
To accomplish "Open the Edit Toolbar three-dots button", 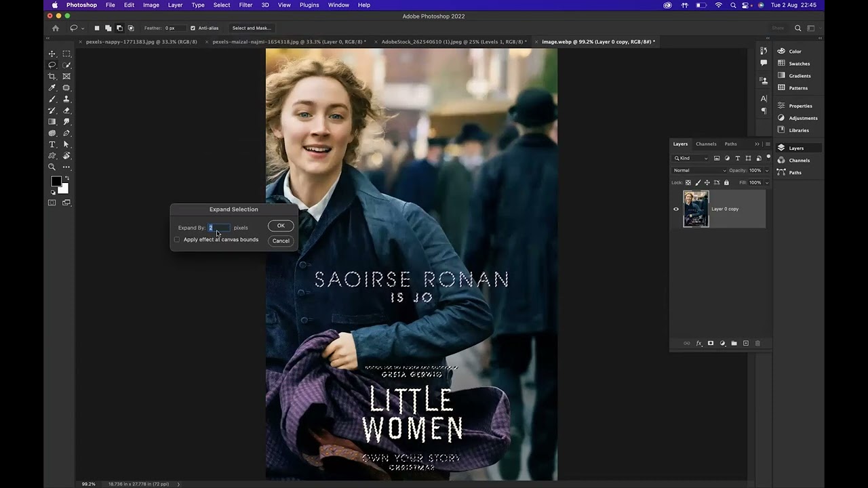I will click(x=66, y=167).
